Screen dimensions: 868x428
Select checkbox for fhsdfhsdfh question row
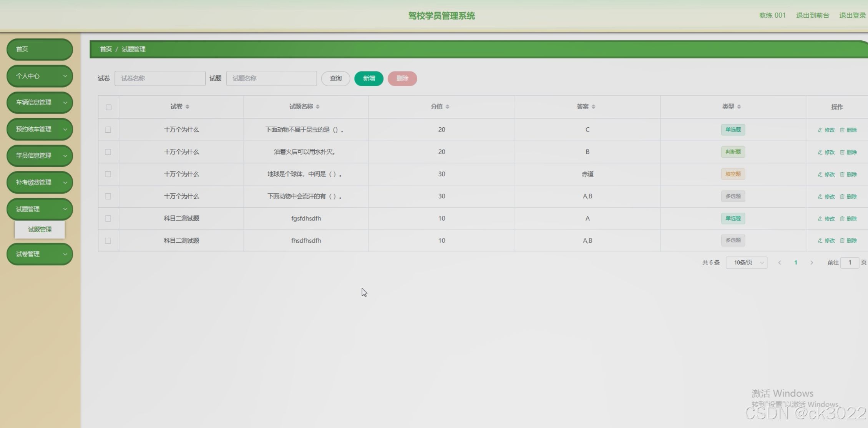click(x=108, y=241)
